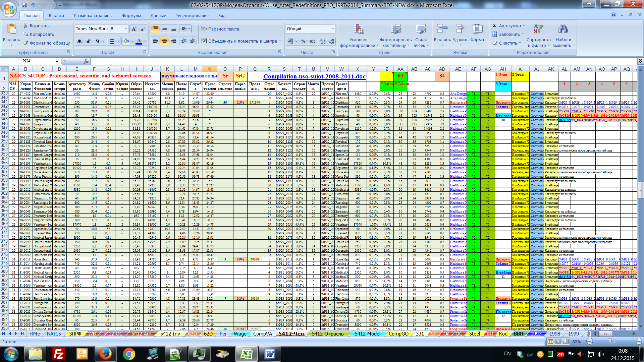Click the Format Painter brush icon
The height and width of the screenshot is (362, 644).
pos(25,43)
